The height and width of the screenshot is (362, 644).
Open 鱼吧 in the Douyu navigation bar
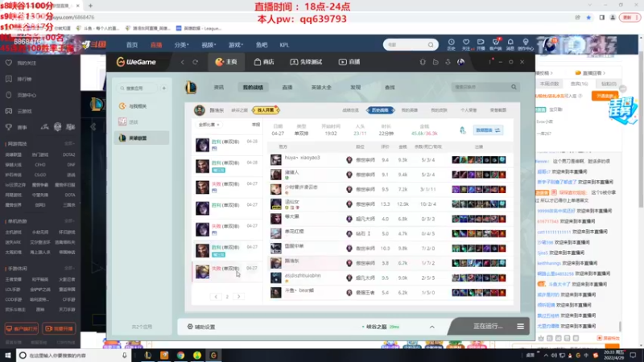pos(262,45)
